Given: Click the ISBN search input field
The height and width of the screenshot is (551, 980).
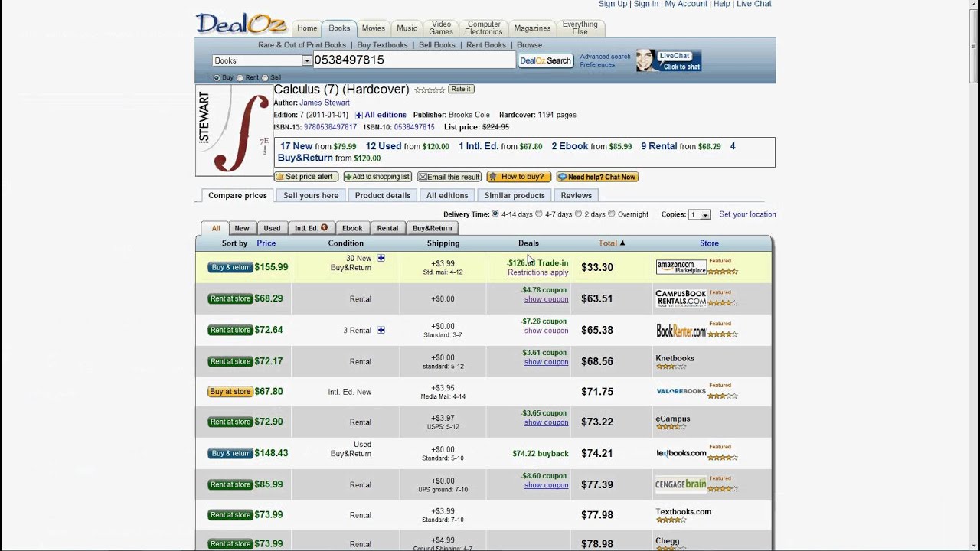Looking at the screenshot, I should 414,60.
